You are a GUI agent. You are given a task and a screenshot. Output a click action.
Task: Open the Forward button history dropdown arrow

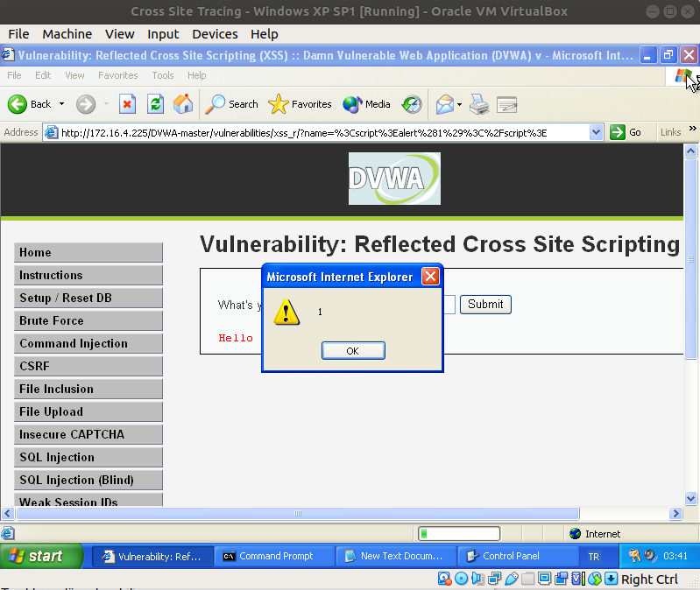point(106,104)
